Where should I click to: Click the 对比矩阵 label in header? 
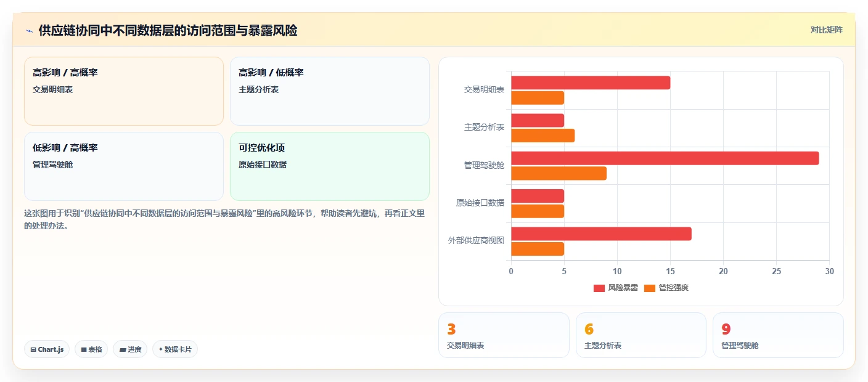pos(826,30)
